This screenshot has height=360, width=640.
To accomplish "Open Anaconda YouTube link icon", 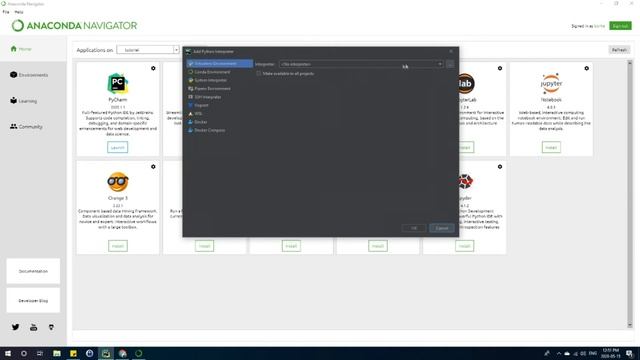I will pos(33,327).
